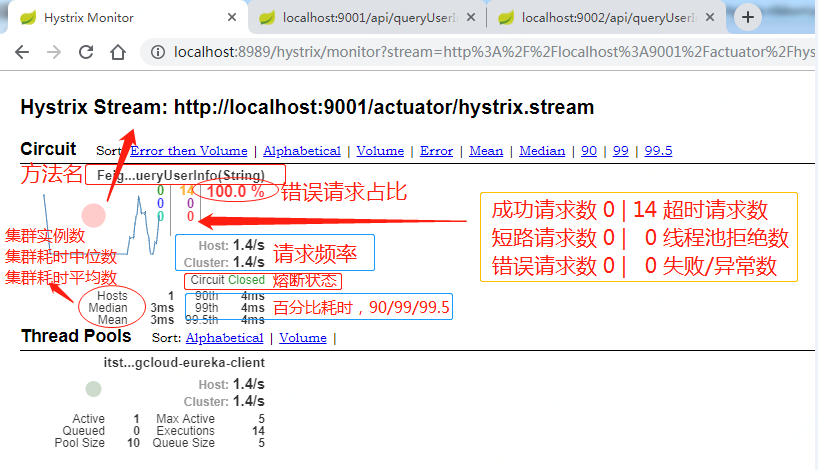
Task: Click the circuit traffic sparkline graph
Action: [103, 224]
